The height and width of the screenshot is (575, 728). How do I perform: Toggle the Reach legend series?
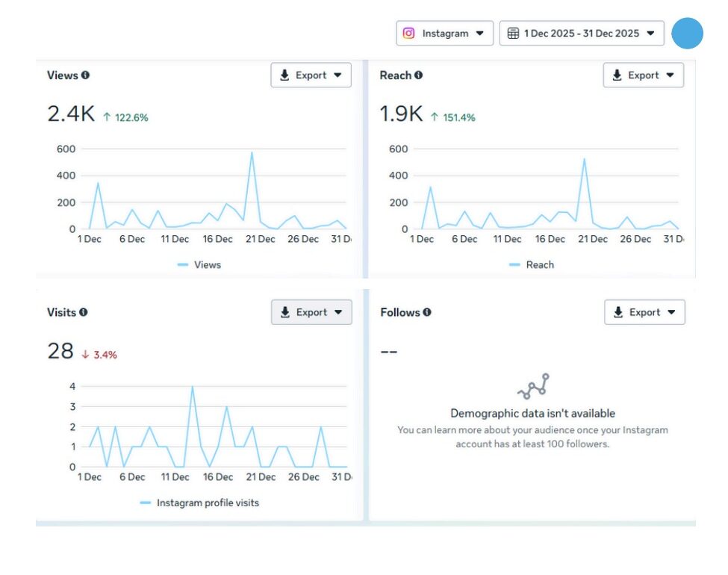[532, 264]
